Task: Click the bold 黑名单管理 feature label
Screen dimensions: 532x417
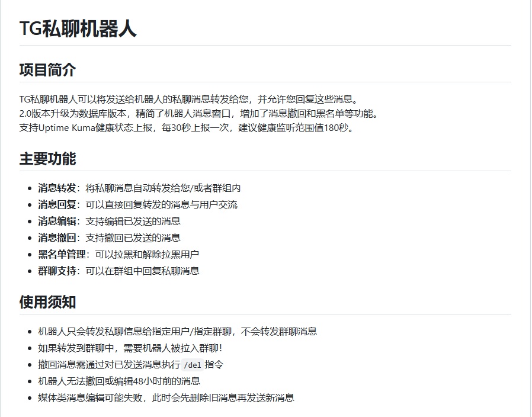Action: tap(62, 255)
